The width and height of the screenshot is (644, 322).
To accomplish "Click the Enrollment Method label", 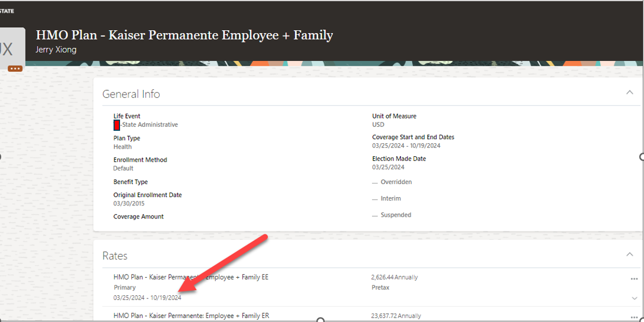I will click(x=140, y=160).
